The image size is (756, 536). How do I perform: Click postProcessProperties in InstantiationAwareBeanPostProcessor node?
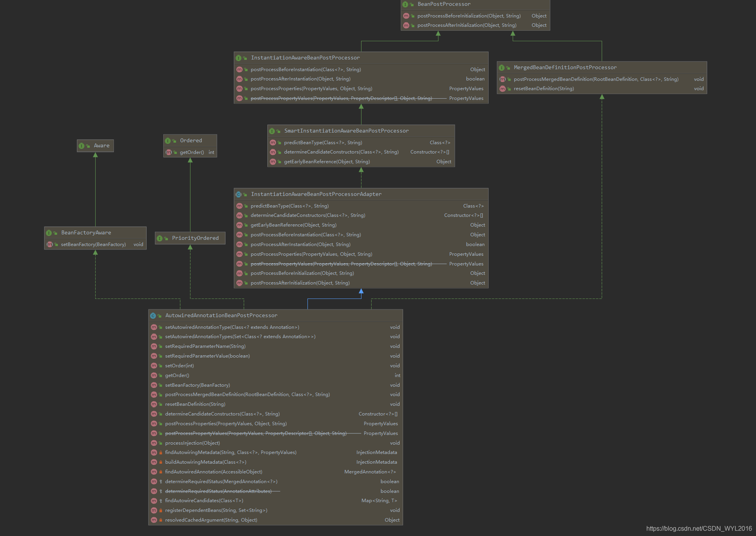coord(311,89)
